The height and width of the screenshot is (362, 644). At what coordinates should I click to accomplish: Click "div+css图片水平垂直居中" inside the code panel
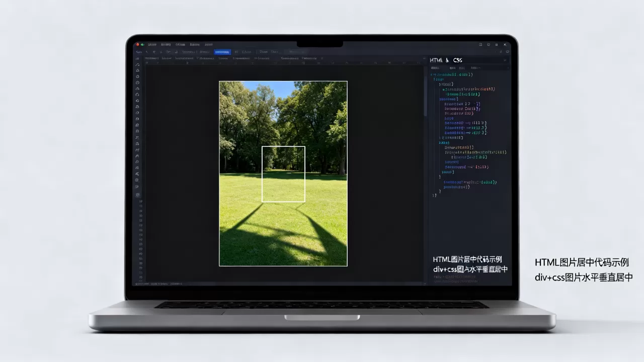click(x=470, y=269)
